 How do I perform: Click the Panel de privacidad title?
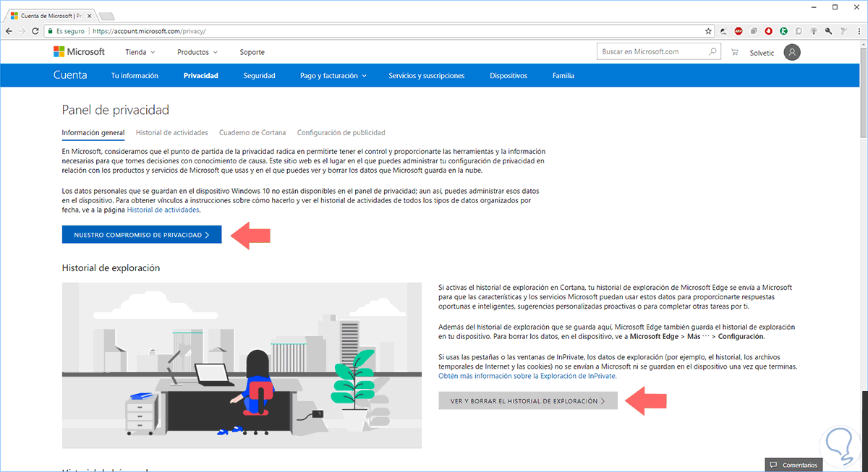point(116,110)
